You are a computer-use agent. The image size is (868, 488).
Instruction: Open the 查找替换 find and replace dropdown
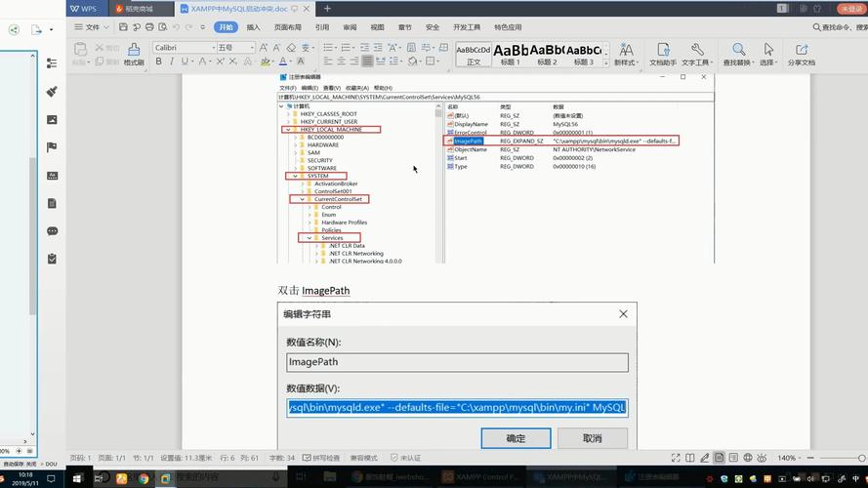point(738,55)
